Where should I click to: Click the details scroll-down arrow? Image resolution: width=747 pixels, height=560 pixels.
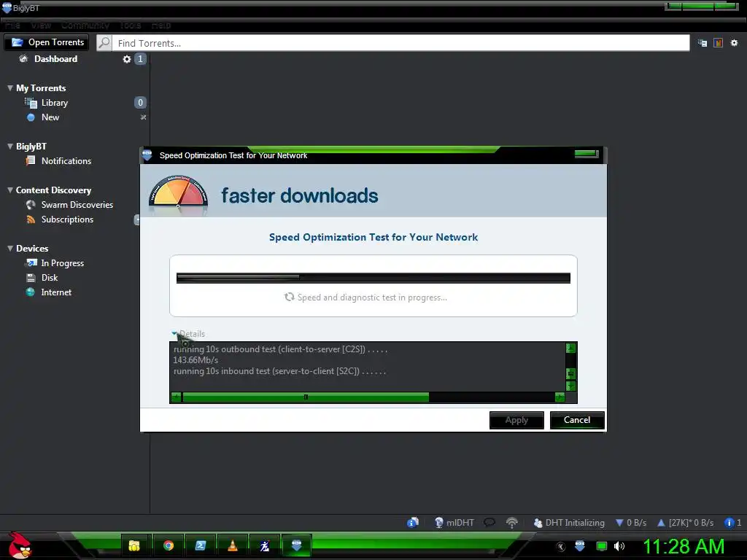pos(570,386)
